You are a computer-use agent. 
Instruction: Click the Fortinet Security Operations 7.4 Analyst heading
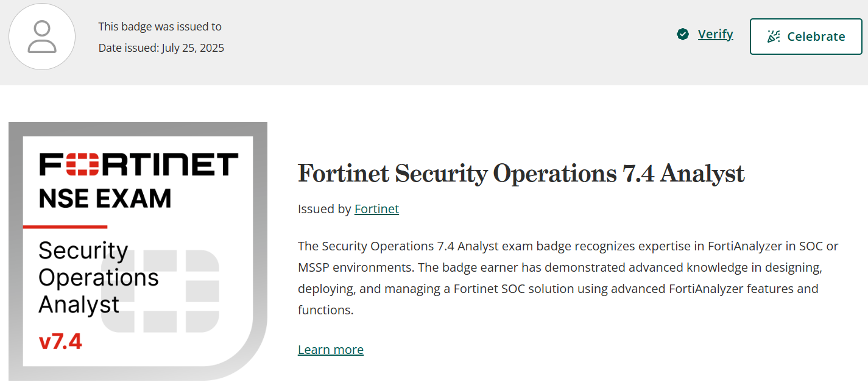[x=521, y=174]
